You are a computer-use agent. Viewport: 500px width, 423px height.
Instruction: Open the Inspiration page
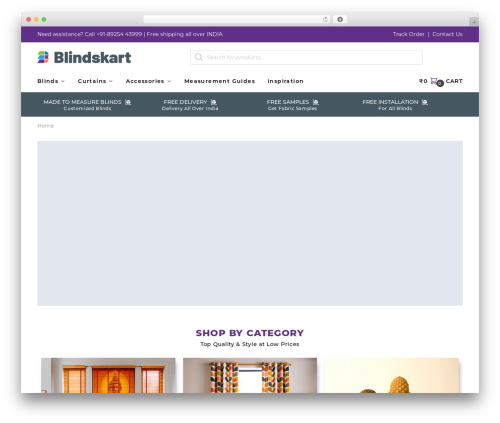click(285, 81)
